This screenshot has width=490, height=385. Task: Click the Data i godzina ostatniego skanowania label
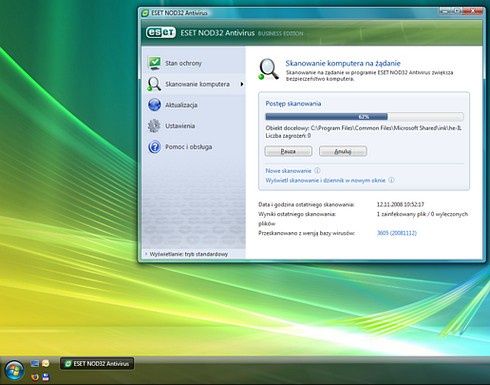pyautogui.click(x=306, y=204)
